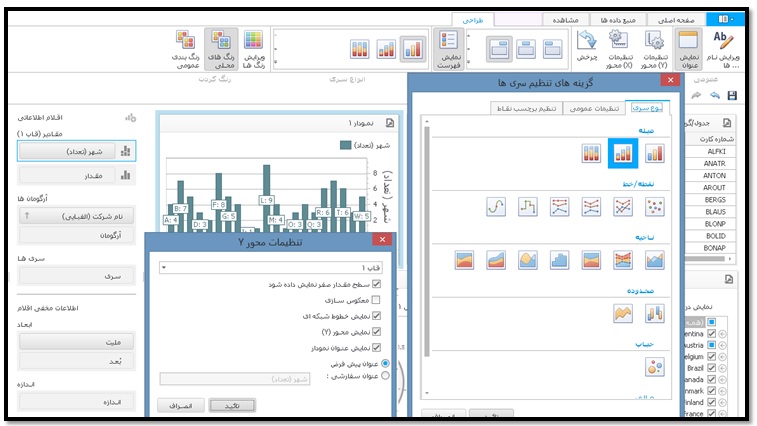The height and width of the screenshot is (426, 757).
Task: Click the اندازه (size) placeholder item
Action: (76, 402)
